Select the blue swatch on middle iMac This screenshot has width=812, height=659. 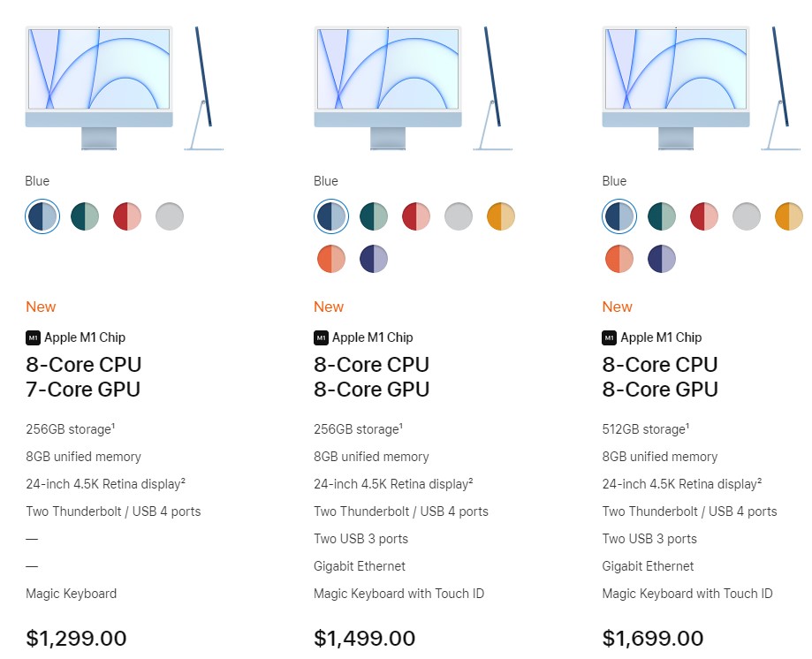(330, 216)
